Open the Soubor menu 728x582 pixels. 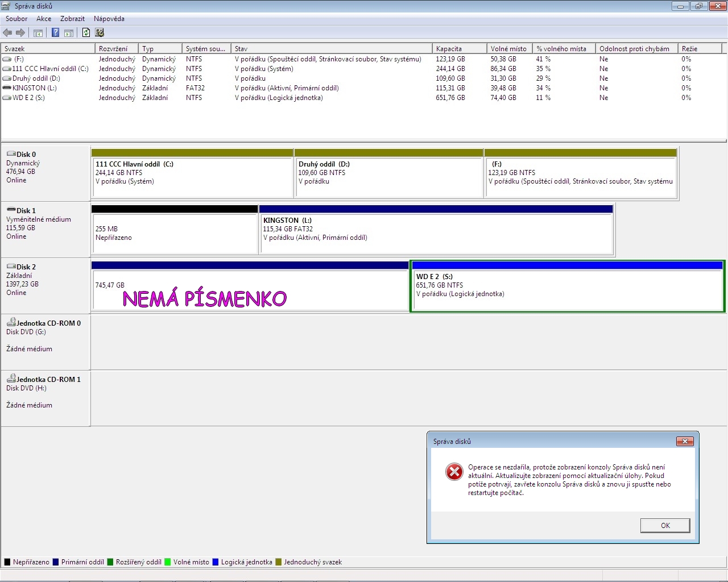point(16,19)
